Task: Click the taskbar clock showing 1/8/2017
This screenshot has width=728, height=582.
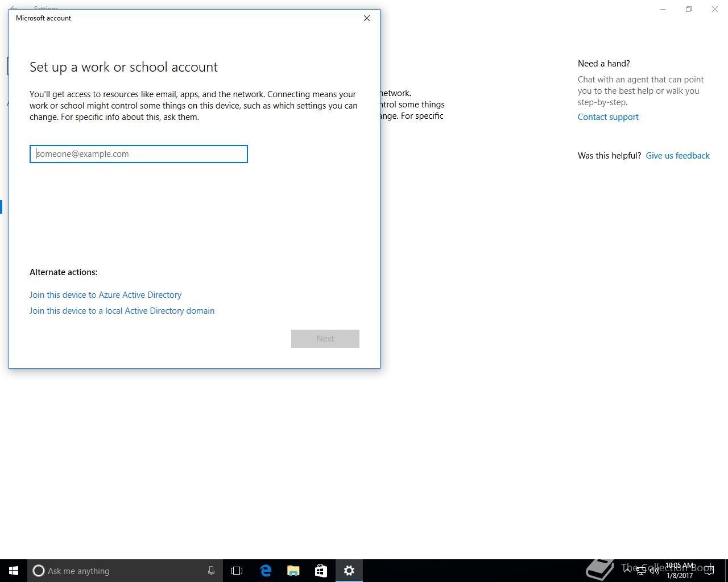Action: (680, 571)
